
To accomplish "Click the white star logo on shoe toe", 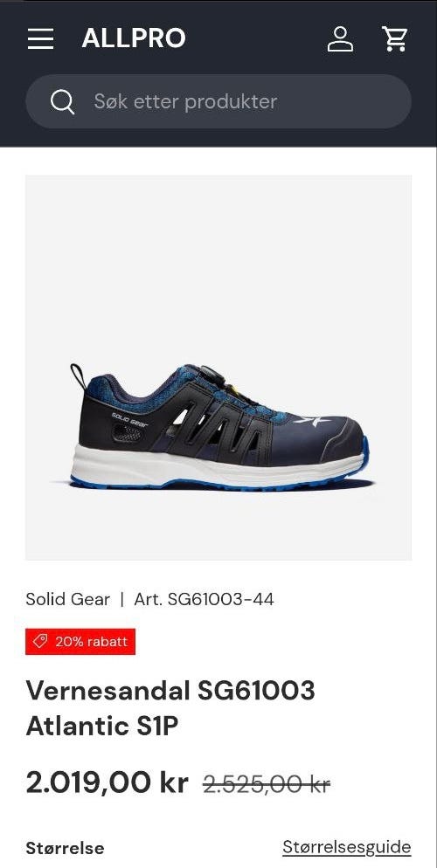I will pos(312,421).
